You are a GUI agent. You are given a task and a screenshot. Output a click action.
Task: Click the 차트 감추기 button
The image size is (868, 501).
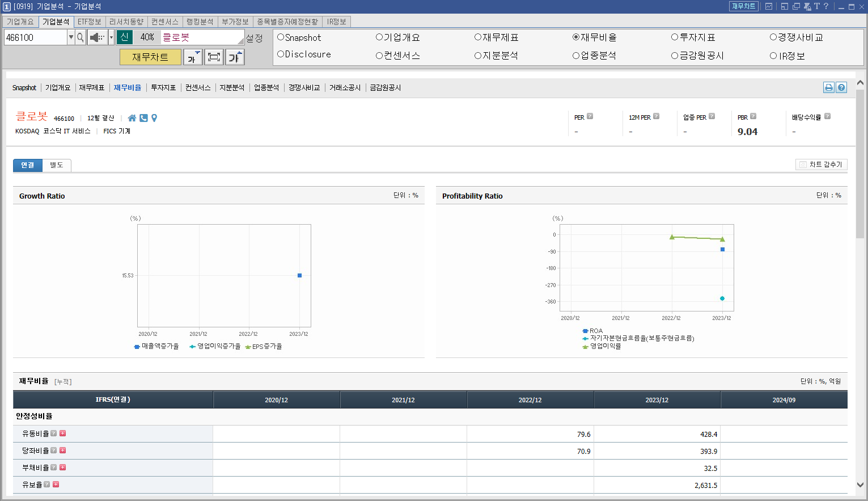822,165
